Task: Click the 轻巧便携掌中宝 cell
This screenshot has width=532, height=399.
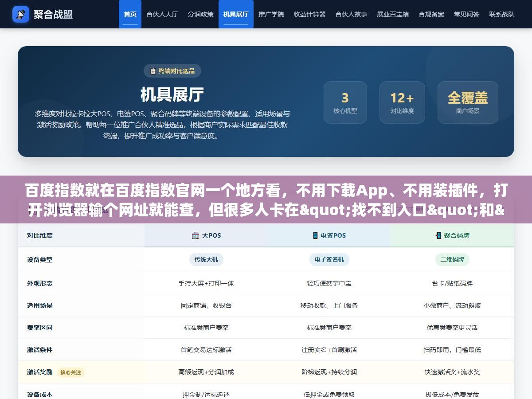Action: point(329,283)
